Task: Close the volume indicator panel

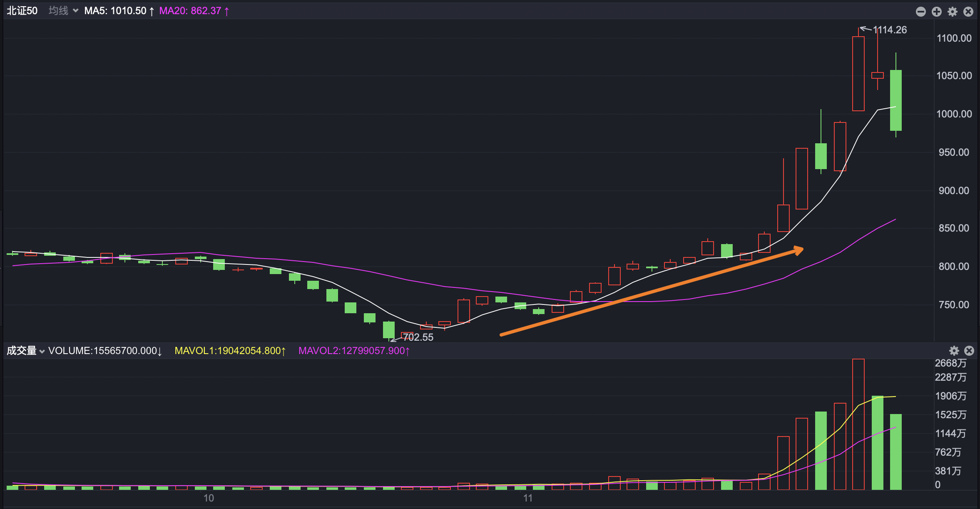Action: (x=969, y=351)
